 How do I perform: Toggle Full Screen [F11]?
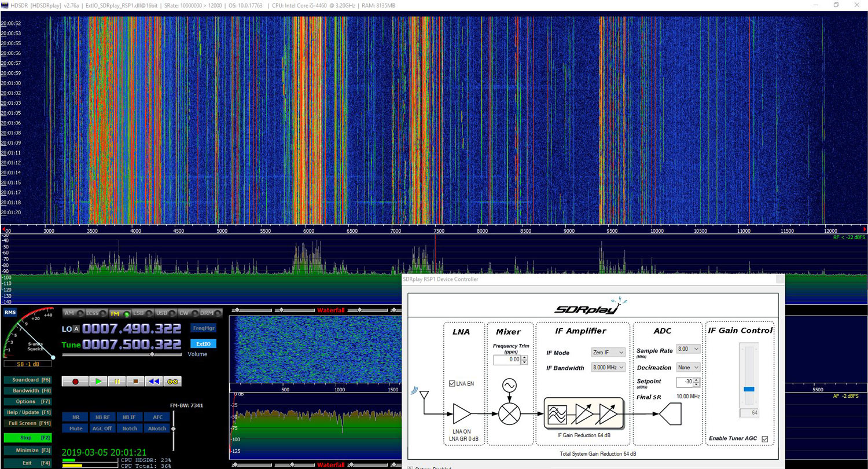point(27,423)
